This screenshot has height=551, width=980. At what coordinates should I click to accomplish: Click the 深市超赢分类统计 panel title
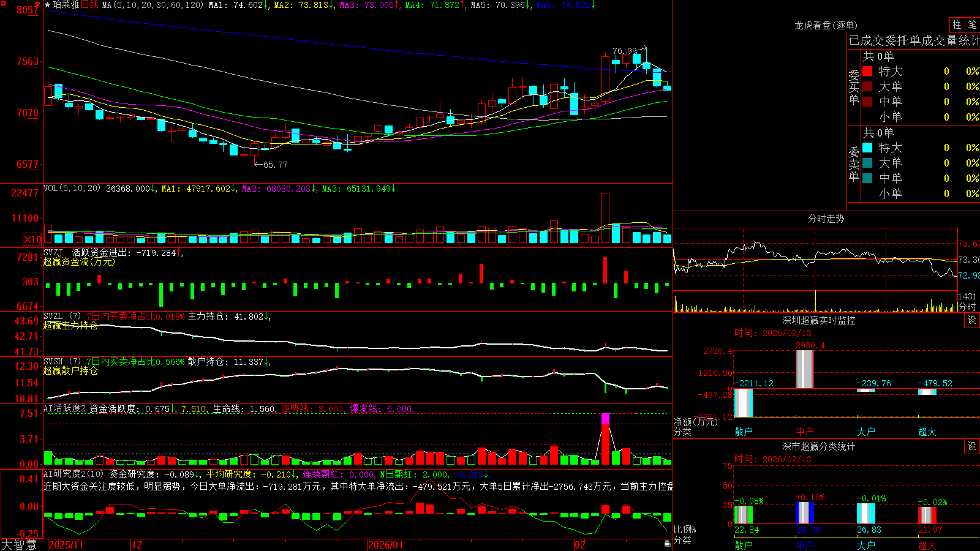[818, 446]
